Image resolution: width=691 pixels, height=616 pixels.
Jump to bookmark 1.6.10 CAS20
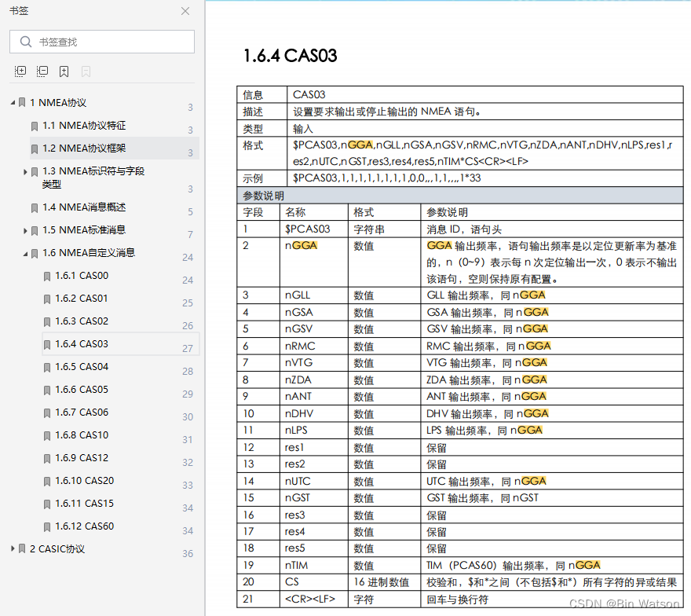(85, 481)
